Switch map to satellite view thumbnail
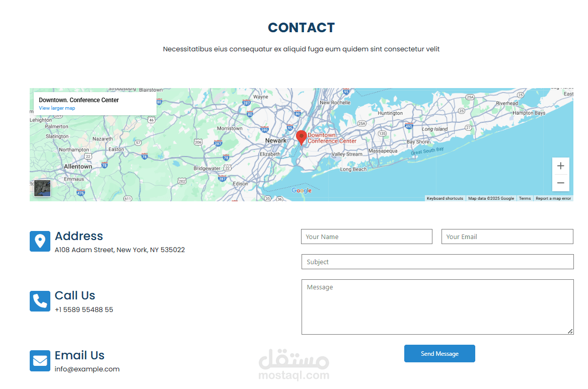Screen dimensions: 588x389 click(x=42, y=188)
